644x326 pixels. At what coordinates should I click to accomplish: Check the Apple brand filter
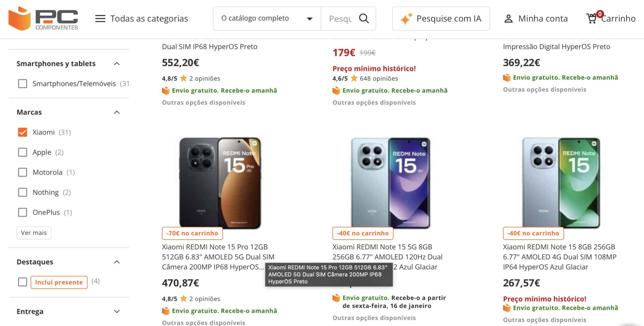pyautogui.click(x=23, y=152)
